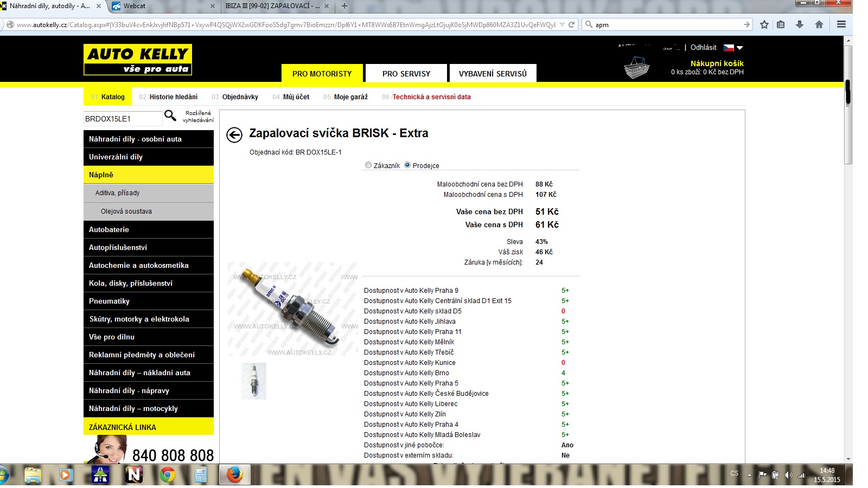Select the Zákazník radio button

pyautogui.click(x=368, y=165)
